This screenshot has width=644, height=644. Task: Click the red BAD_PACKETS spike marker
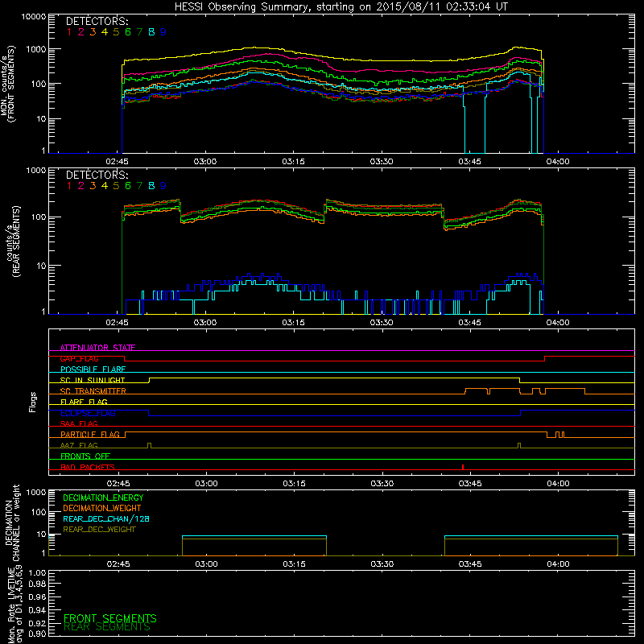coord(463,467)
